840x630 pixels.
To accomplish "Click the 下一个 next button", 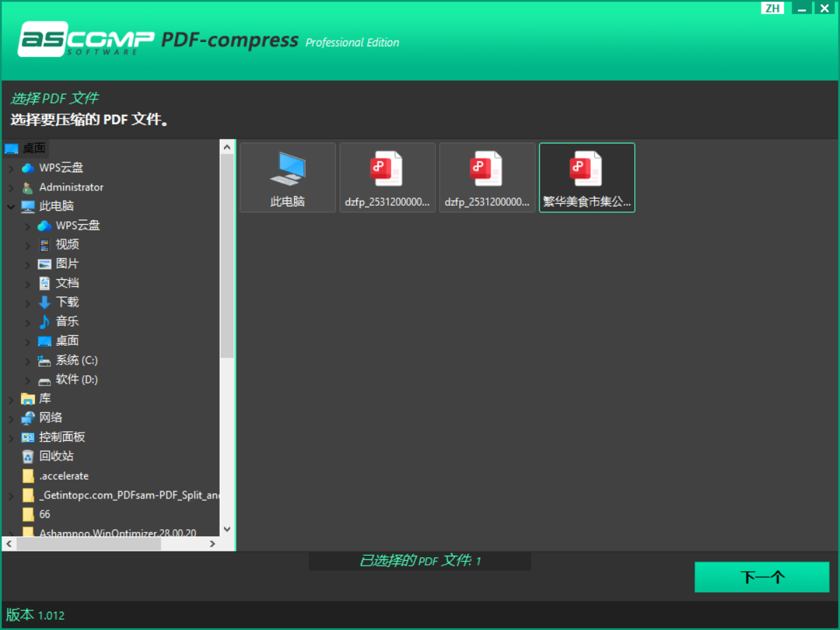I will click(762, 577).
